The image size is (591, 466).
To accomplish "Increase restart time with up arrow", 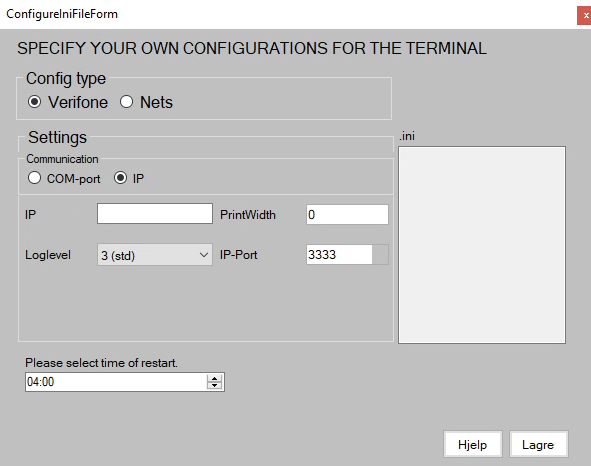I will click(x=214, y=379).
